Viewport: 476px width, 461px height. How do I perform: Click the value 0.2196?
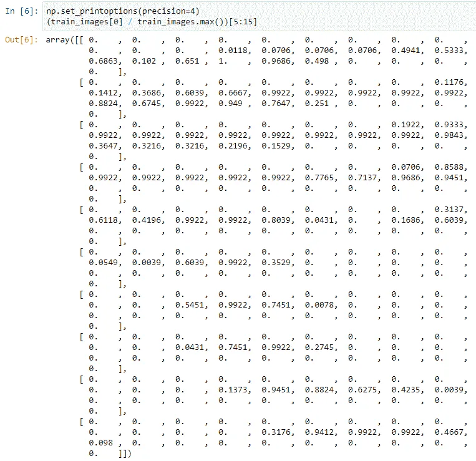click(233, 146)
